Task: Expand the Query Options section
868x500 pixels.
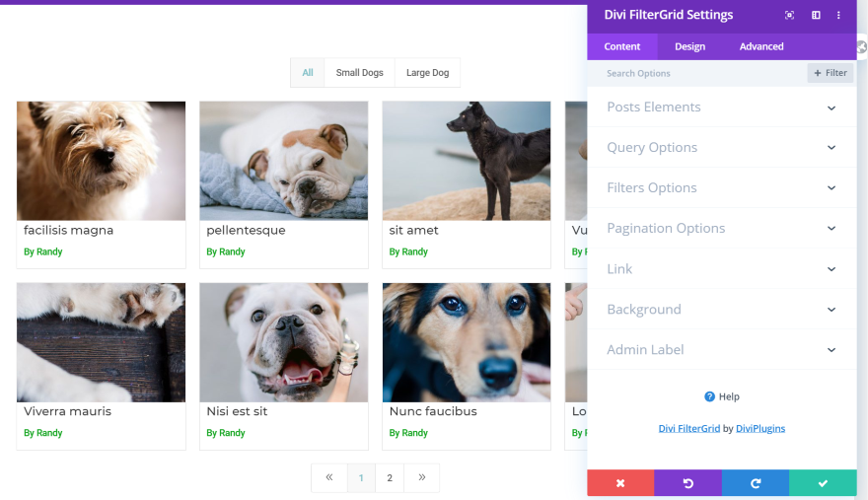Action: pos(722,147)
